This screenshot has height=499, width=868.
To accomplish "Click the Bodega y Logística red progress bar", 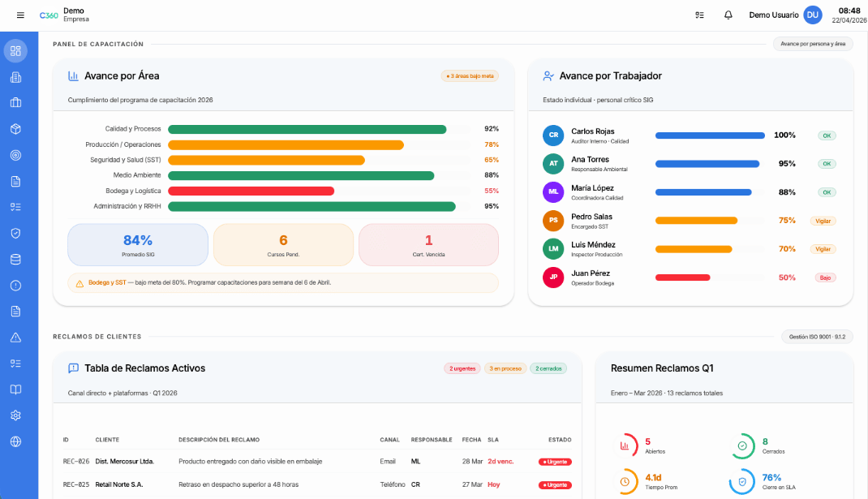I will pos(251,191).
